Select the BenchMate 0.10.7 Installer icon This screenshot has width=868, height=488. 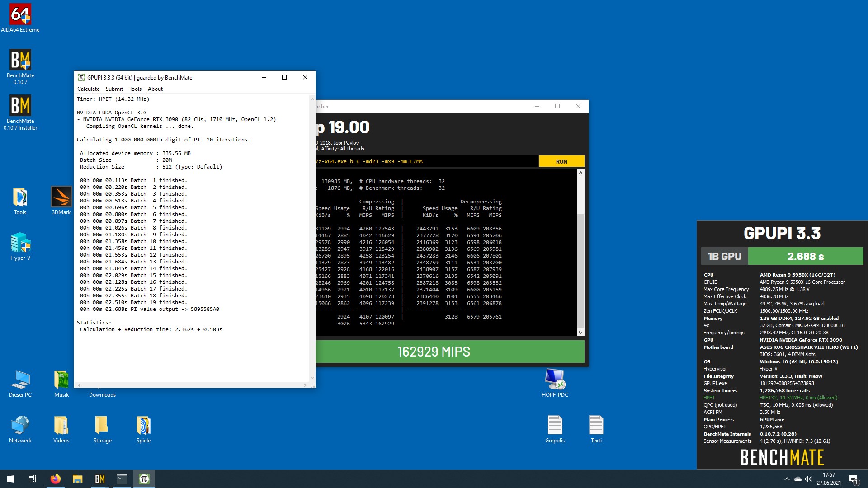[20, 113]
